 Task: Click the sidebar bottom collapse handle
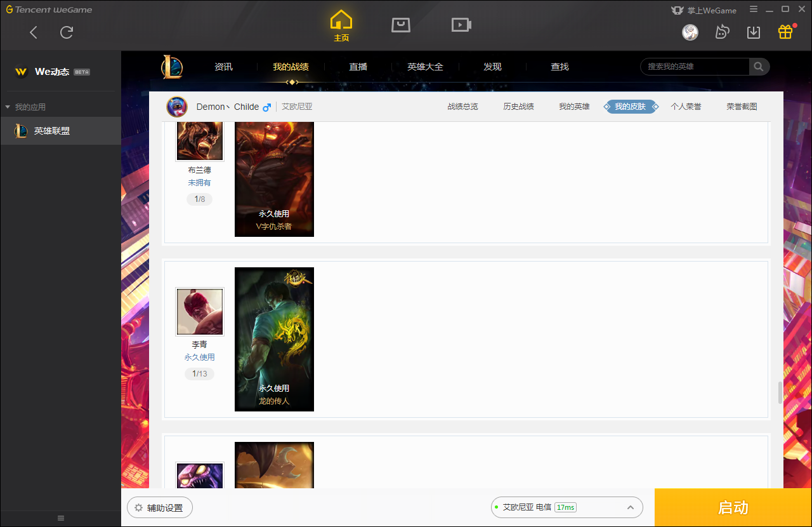(61, 518)
